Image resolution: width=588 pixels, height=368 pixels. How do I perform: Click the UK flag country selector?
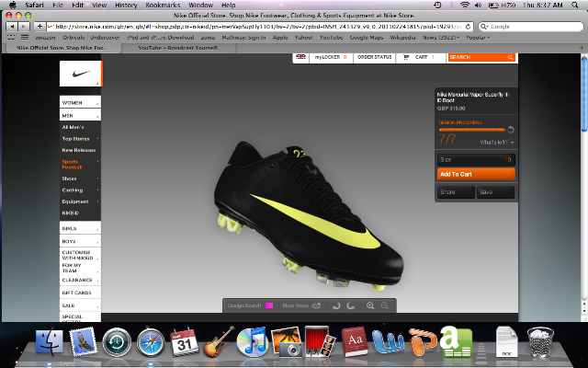[300, 57]
